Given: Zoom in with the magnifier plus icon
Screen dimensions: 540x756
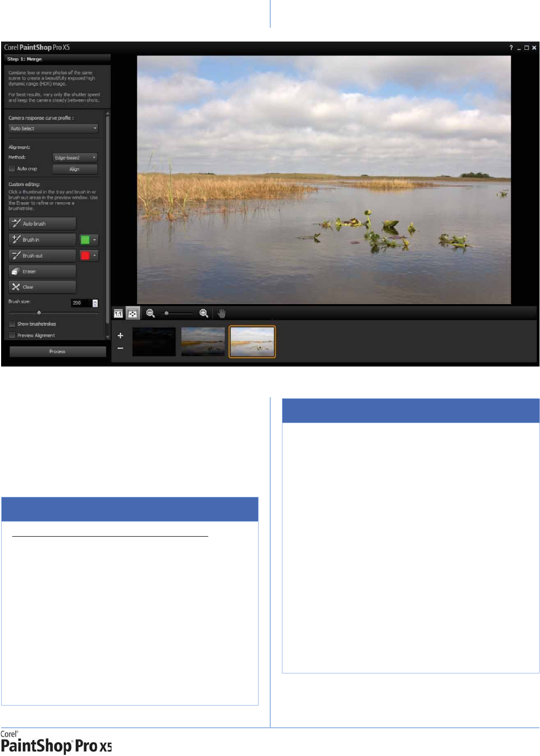Looking at the screenshot, I should 204,313.
